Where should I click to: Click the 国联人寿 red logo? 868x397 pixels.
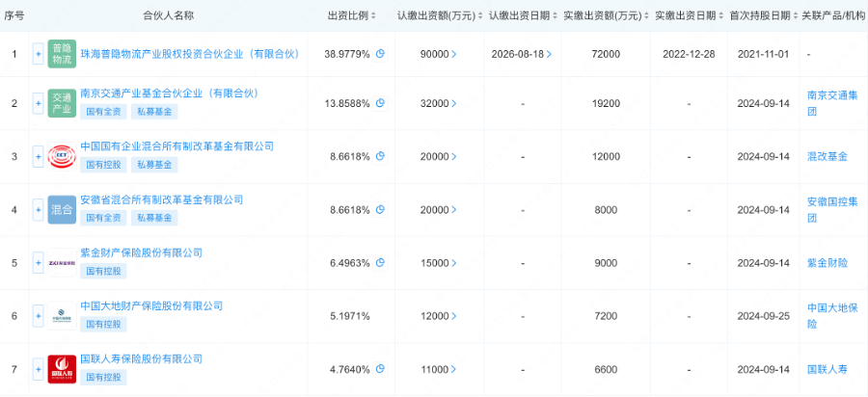tap(62, 369)
